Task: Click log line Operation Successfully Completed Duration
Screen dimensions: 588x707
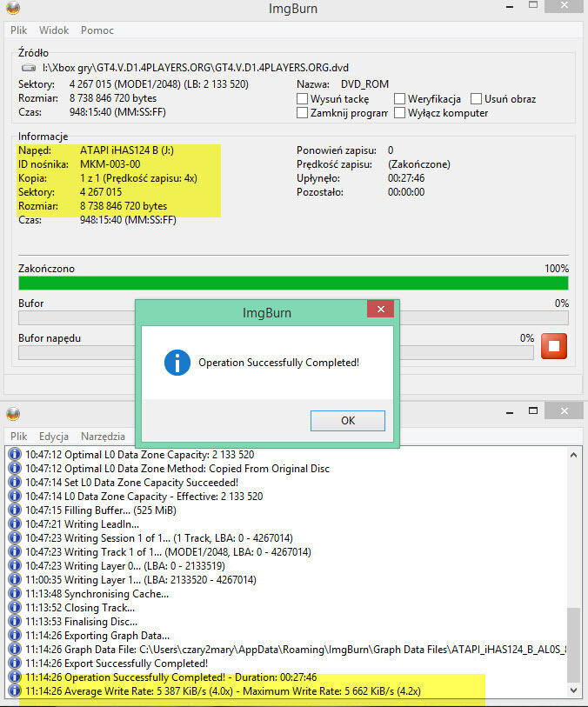Action: click(170, 677)
